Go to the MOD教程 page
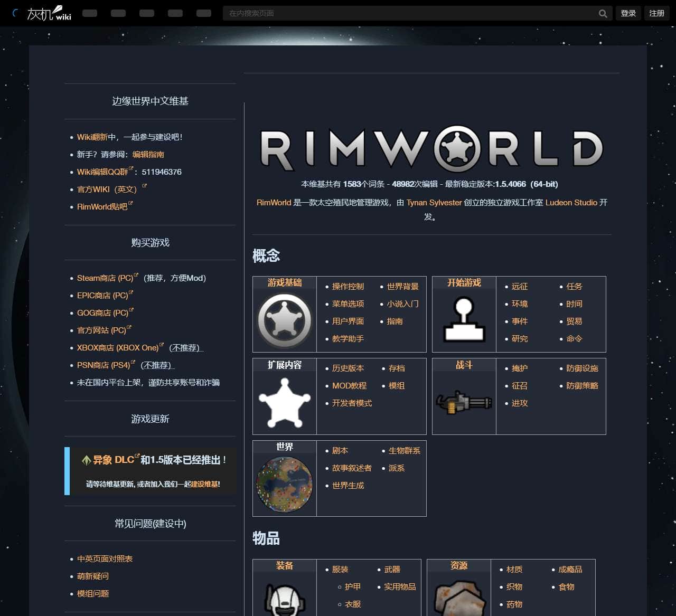676x616 pixels. [x=349, y=386]
